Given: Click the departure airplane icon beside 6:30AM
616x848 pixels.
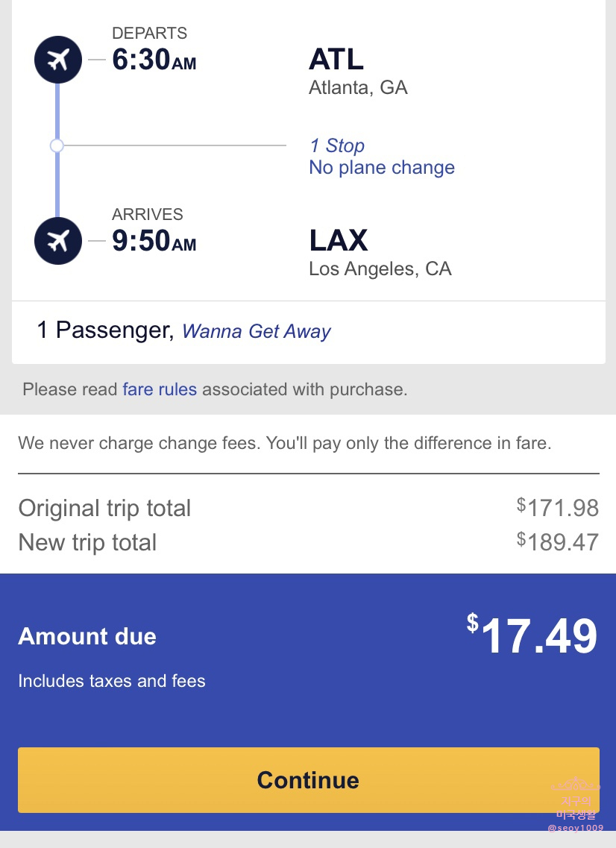Looking at the screenshot, I should tap(58, 60).
